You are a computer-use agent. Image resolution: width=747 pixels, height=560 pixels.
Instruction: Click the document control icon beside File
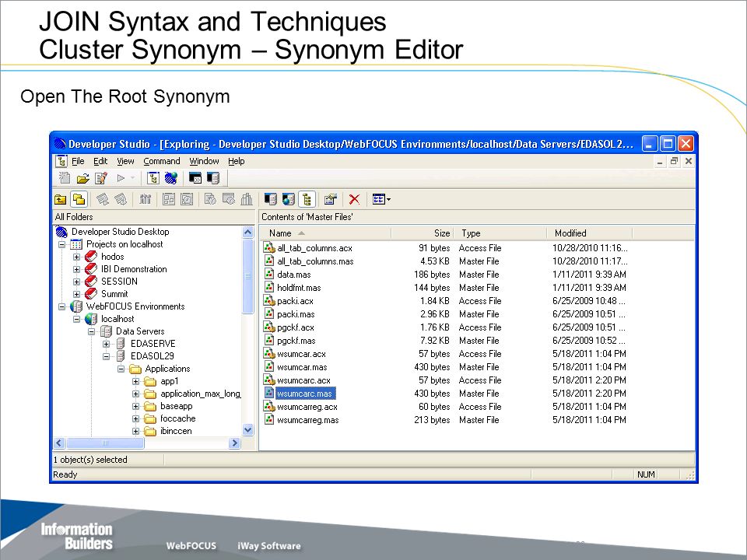point(61,161)
